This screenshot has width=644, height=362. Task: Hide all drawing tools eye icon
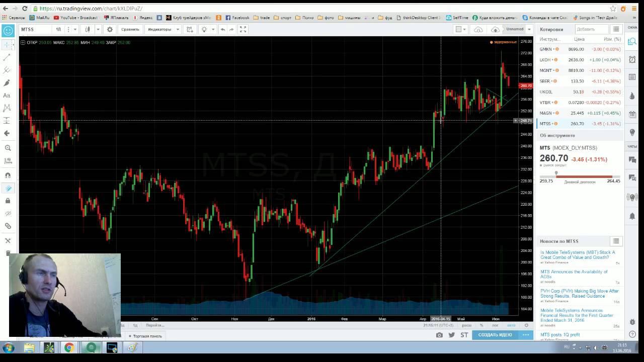pyautogui.click(x=8, y=213)
